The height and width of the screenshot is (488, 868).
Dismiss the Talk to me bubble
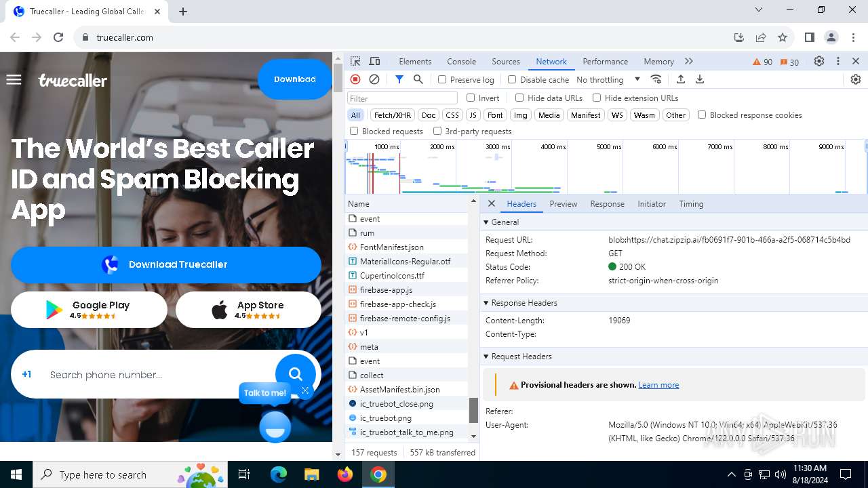pos(305,390)
